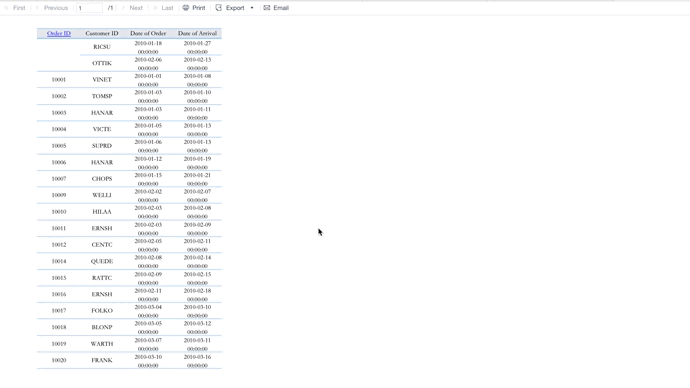Click the Email envelope icon
690x388 pixels.
pos(267,8)
